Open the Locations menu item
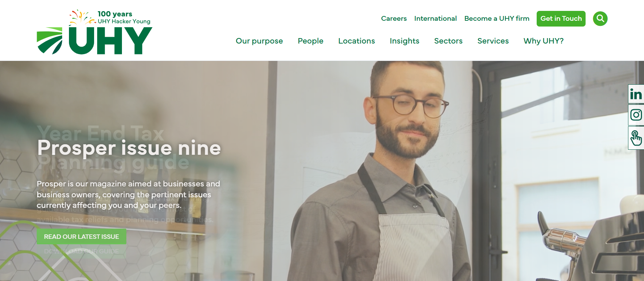Image resolution: width=644 pixels, height=281 pixels. point(356,41)
